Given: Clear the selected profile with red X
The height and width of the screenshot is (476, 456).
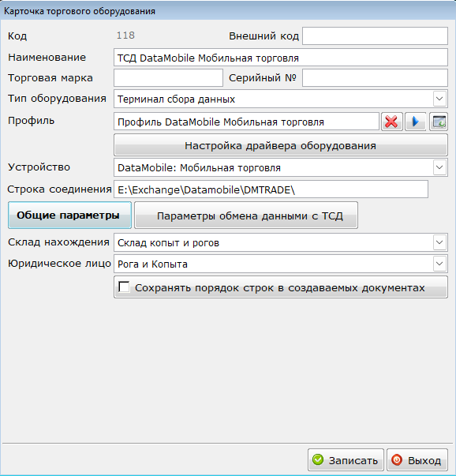Looking at the screenshot, I should pos(391,122).
